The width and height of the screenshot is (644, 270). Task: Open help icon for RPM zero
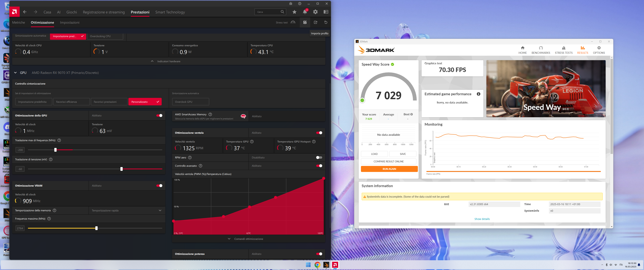click(x=190, y=157)
